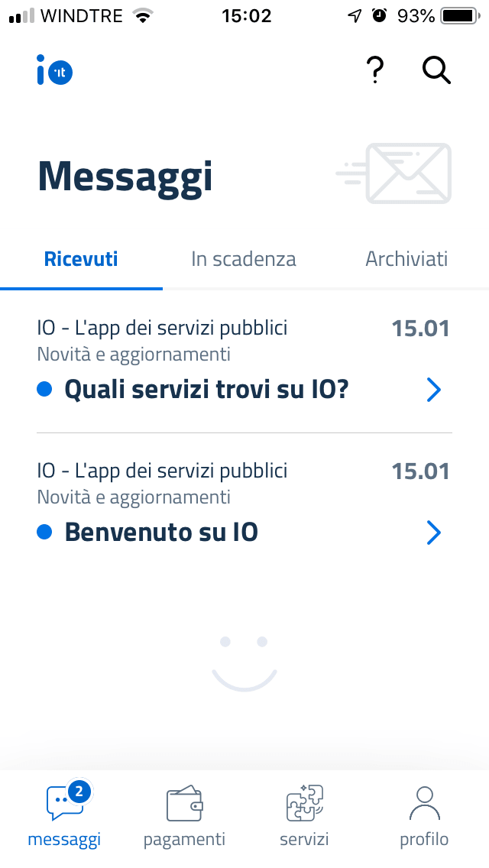Expand the 'Quali servizi trovi su IO?' message chevron
The image size is (489, 868).
coord(434,390)
